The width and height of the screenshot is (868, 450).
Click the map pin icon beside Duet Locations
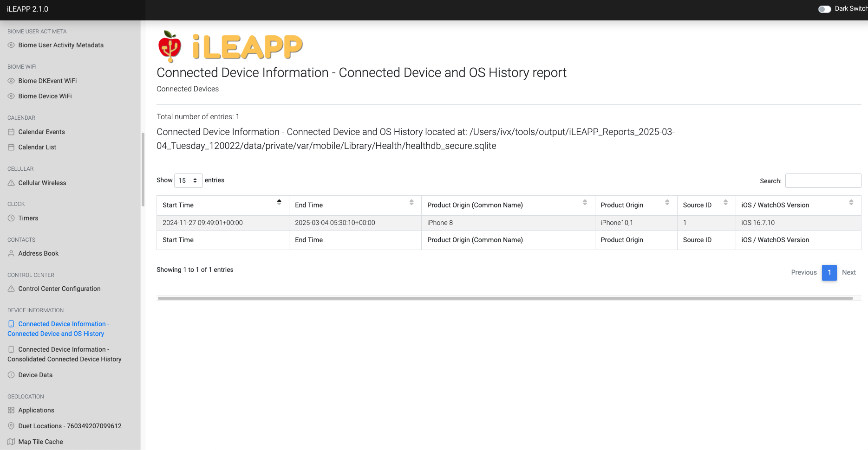click(x=11, y=426)
